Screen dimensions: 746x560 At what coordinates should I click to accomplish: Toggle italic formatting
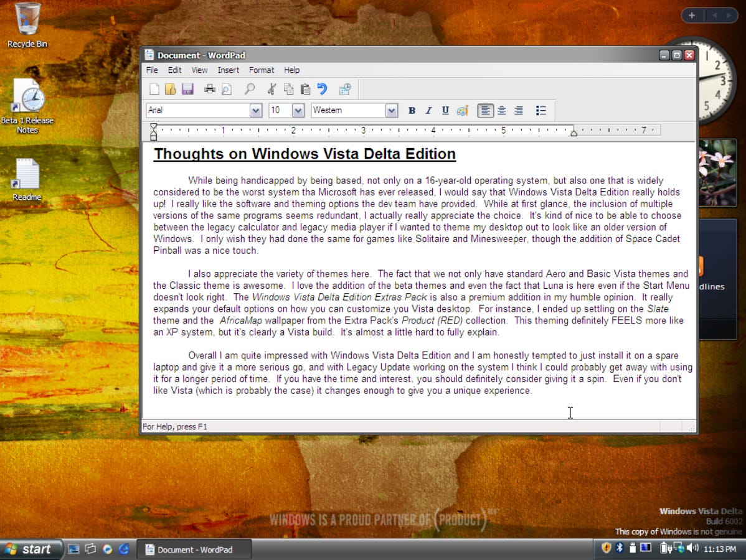pyautogui.click(x=428, y=110)
